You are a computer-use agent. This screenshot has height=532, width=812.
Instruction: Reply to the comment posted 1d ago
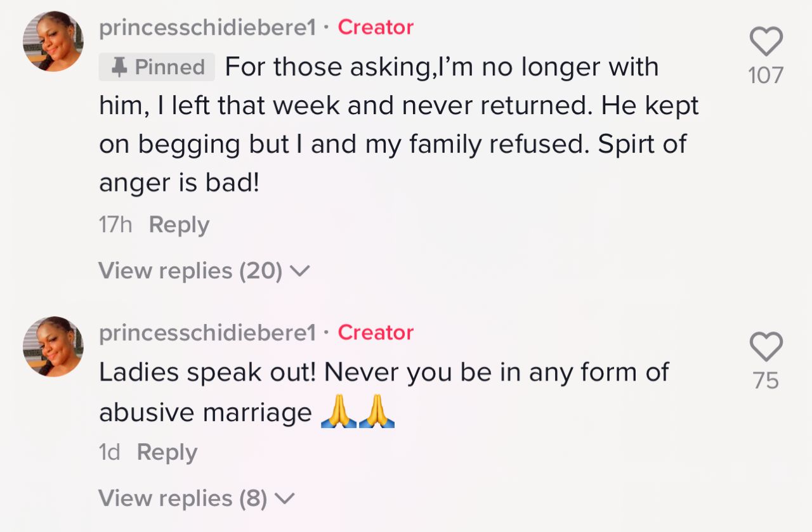[167, 453]
